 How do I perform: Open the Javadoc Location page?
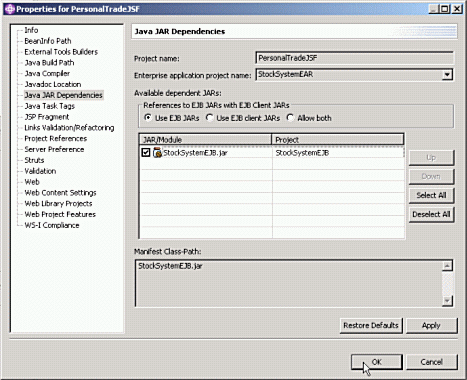pos(53,84)
